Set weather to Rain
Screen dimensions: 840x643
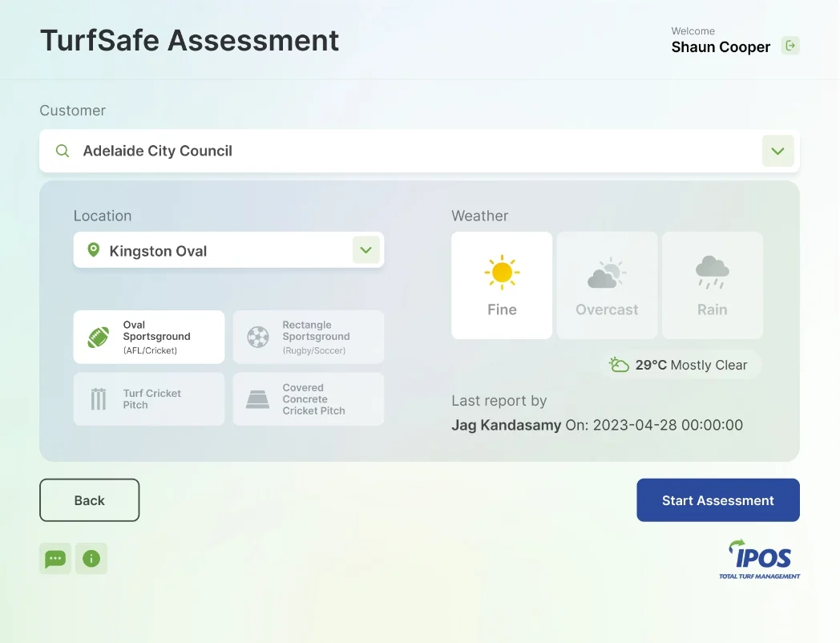click(712, 285)
